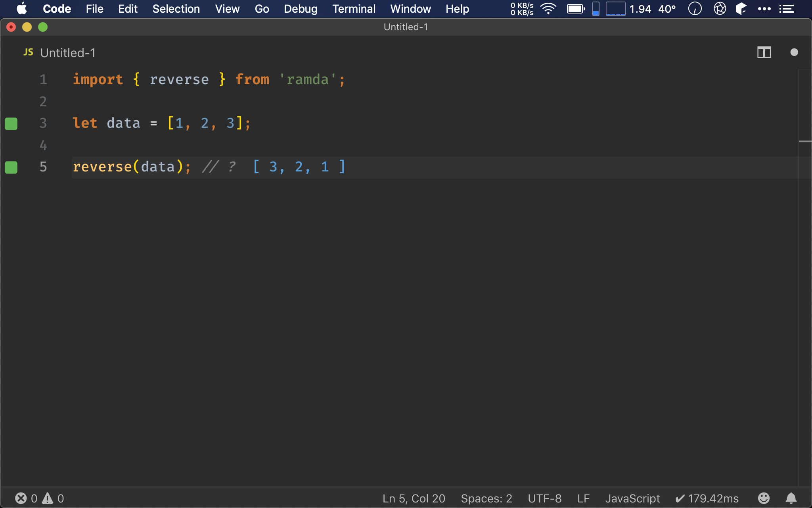The image size is (812, 508).
Task: Click the three-dots overflow menu bar icon
Action: 764,9
